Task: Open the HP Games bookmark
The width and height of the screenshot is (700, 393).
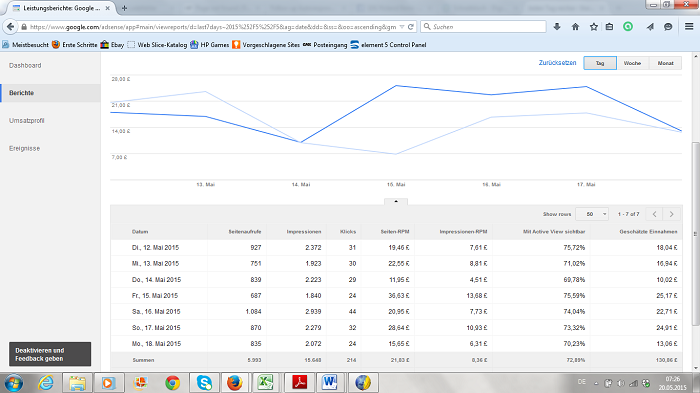Action: coord(209,45)
